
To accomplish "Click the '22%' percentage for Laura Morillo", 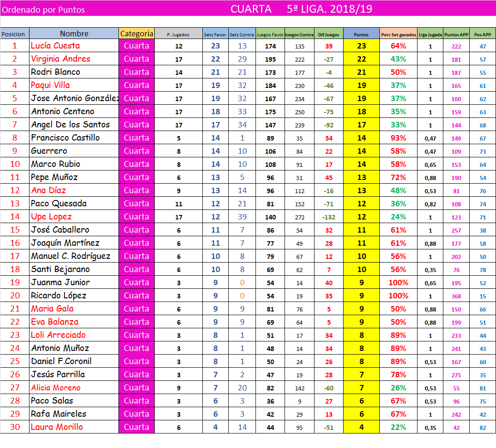I will 398,427.
